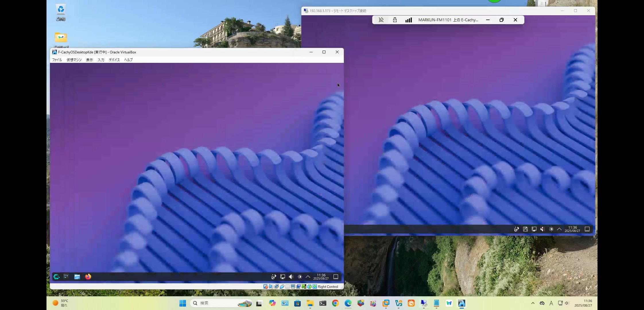Screen dimensions: 644x310
Task: Open Google Chrome from Windows taskbar
Action: pyautogui.click(x=335, y=303)
